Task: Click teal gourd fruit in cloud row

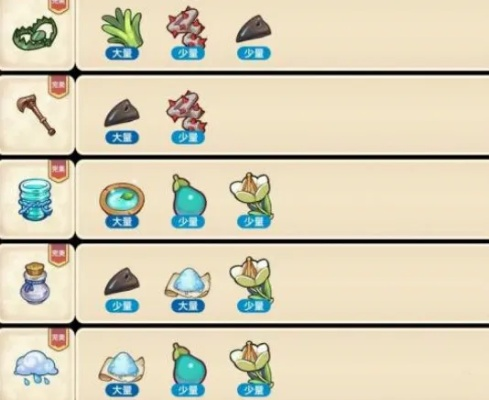Action: [x=189, y=364]
